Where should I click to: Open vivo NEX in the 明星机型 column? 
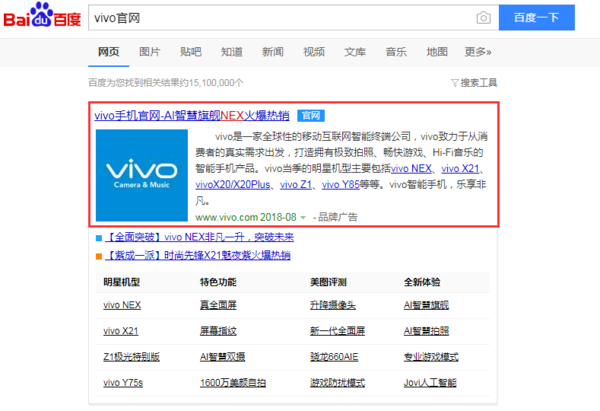pos(122,305)
